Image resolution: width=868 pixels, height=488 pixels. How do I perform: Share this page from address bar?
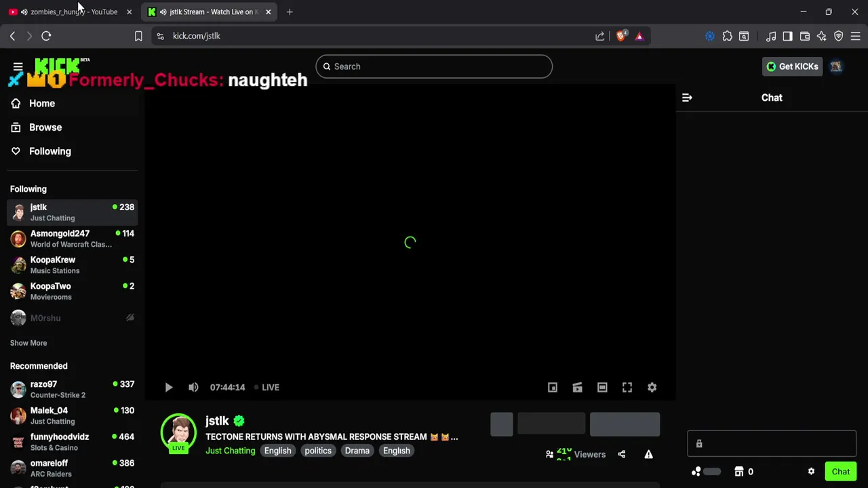pos(600,36)
